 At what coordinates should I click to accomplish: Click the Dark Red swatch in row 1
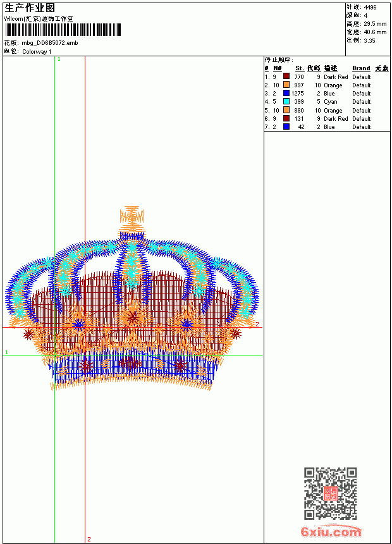pyautogui.click(x=286, y=77)
